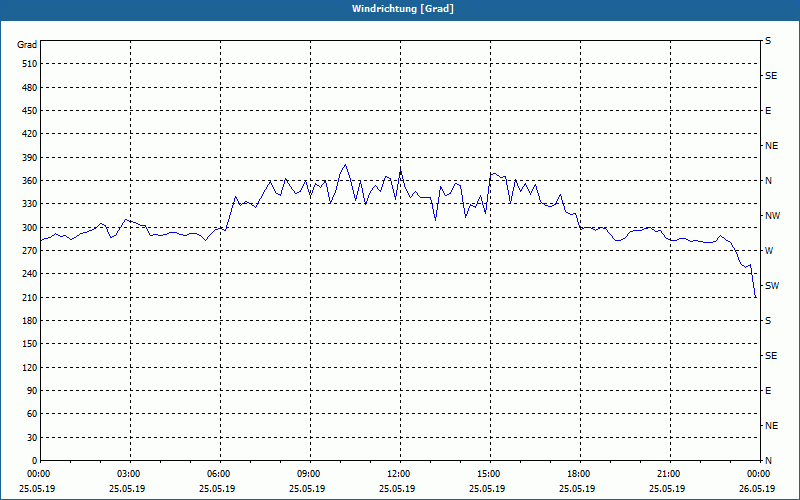
Task: Select compass label "NE" between 390 and 420
Action: pos(771,146)
